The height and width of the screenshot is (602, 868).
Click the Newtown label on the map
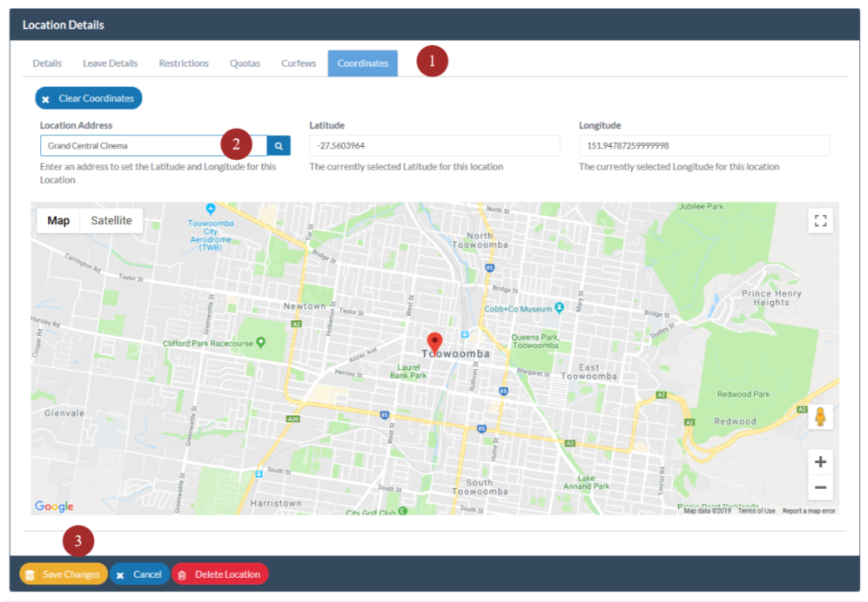coord(305,306)
